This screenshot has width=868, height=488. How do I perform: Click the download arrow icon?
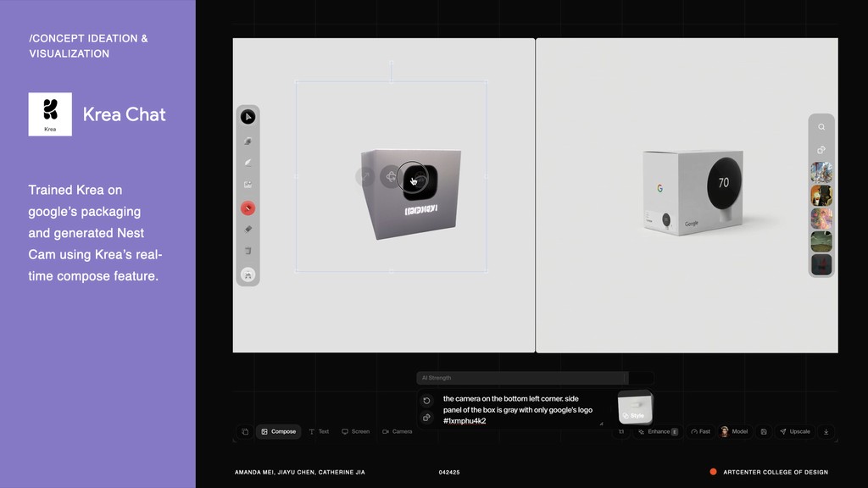tap(826, 431)
